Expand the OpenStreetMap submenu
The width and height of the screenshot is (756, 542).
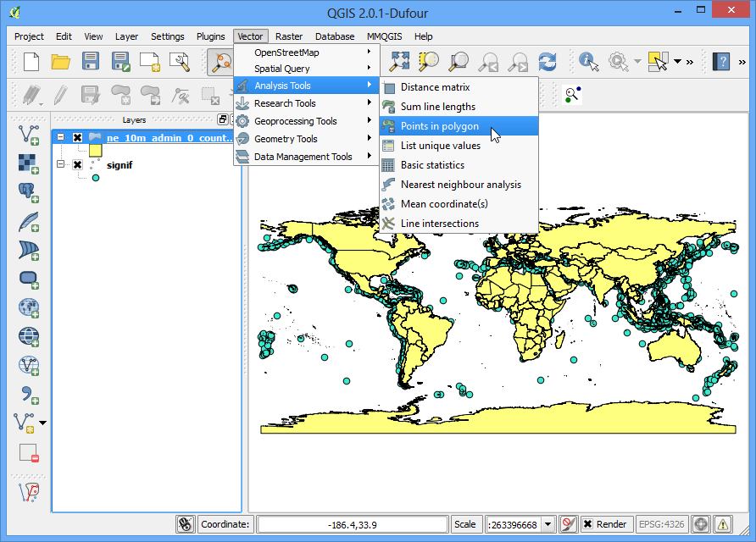(x=307, y=52)
